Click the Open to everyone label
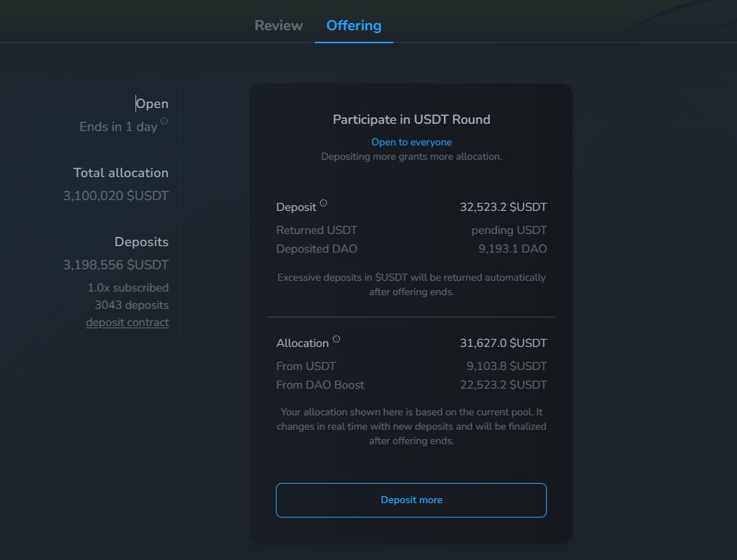Image resolution: width=737 pixels, height=560 pixels. point(411,142)
